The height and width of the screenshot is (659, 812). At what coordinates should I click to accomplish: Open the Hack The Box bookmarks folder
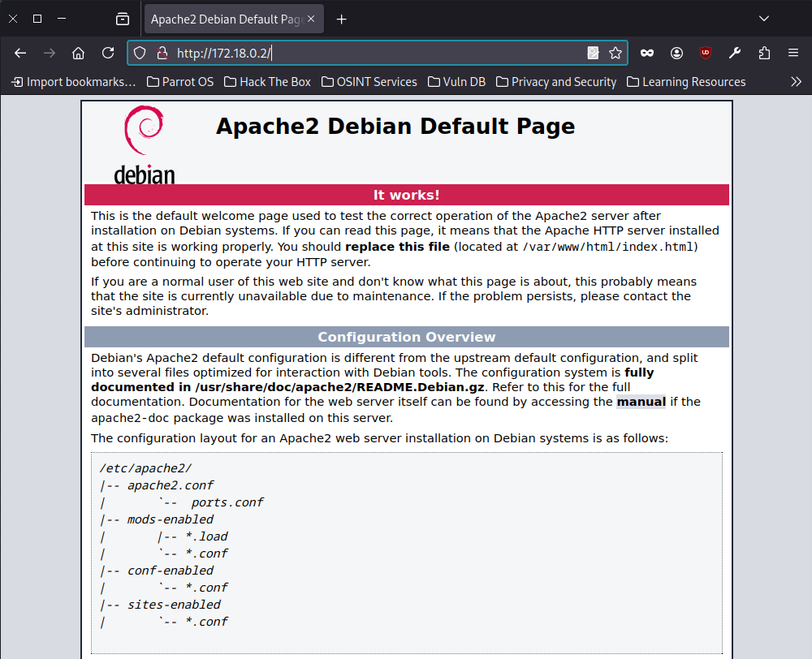267,81
